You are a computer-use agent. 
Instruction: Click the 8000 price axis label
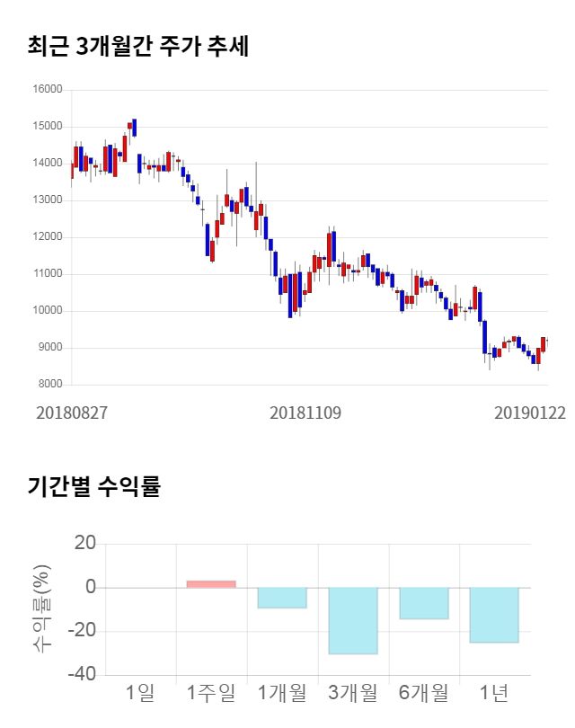point(49,385)
